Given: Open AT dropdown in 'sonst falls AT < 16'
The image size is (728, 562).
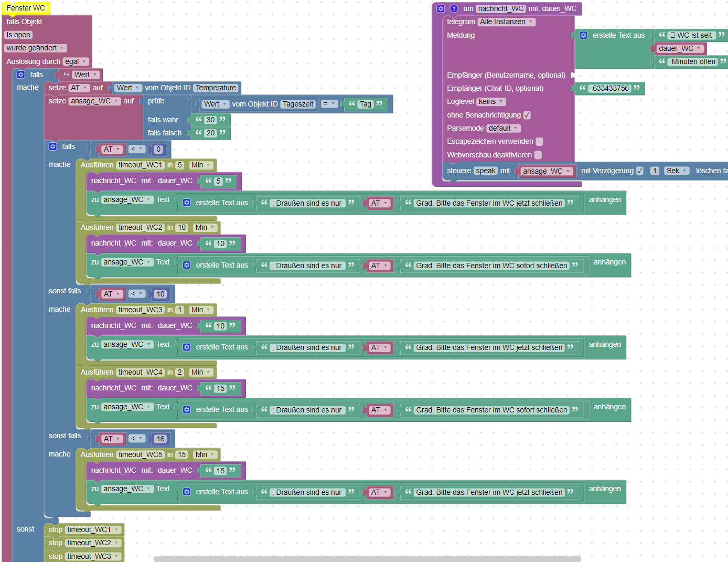Looking at the screenshot, I should point(112,439).
